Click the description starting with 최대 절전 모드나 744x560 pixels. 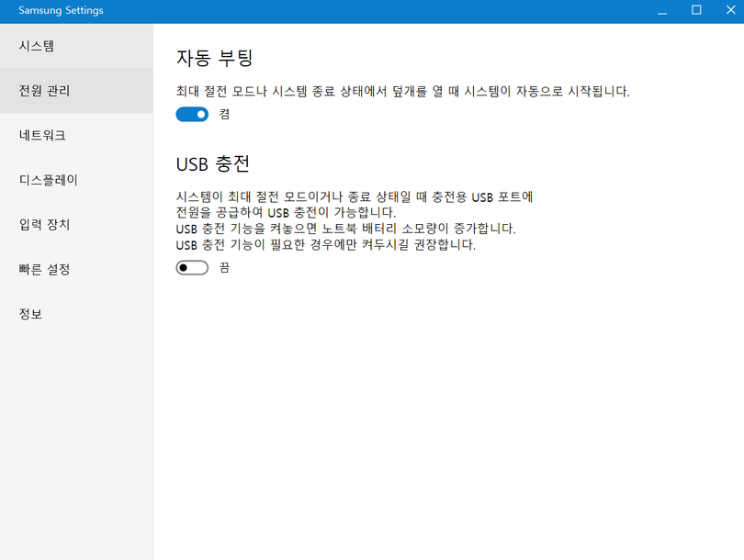coord(403,91)
